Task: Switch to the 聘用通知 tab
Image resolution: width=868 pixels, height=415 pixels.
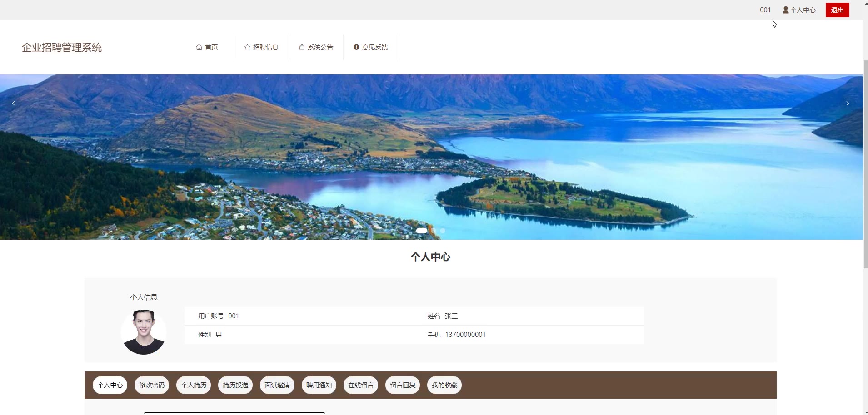Action: [319, 385]
